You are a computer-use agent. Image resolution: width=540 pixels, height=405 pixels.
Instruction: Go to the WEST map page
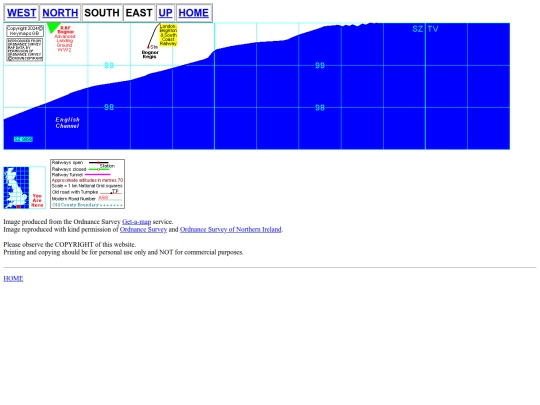click(x=21, y=13)
